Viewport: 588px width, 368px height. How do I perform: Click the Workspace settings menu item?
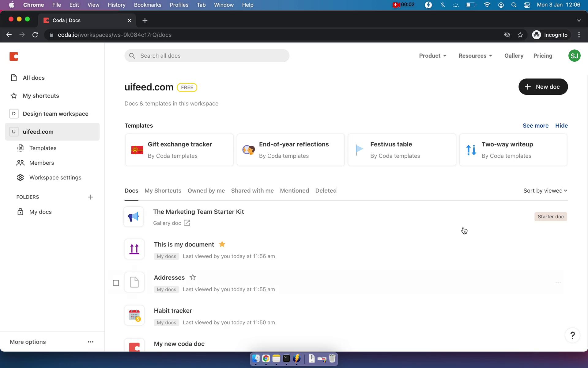tap(55, 177)
